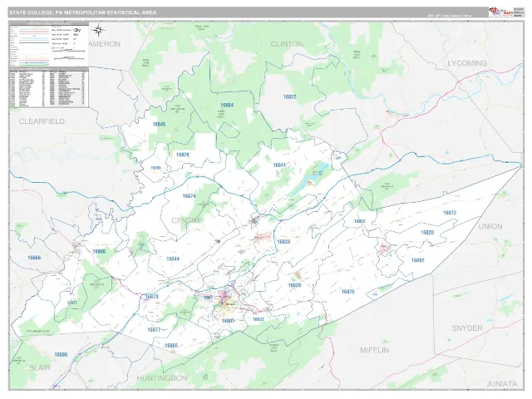Click ZIP code 16841 label
This screenshot has width=532, height=399.
click(x=279, y=165)
